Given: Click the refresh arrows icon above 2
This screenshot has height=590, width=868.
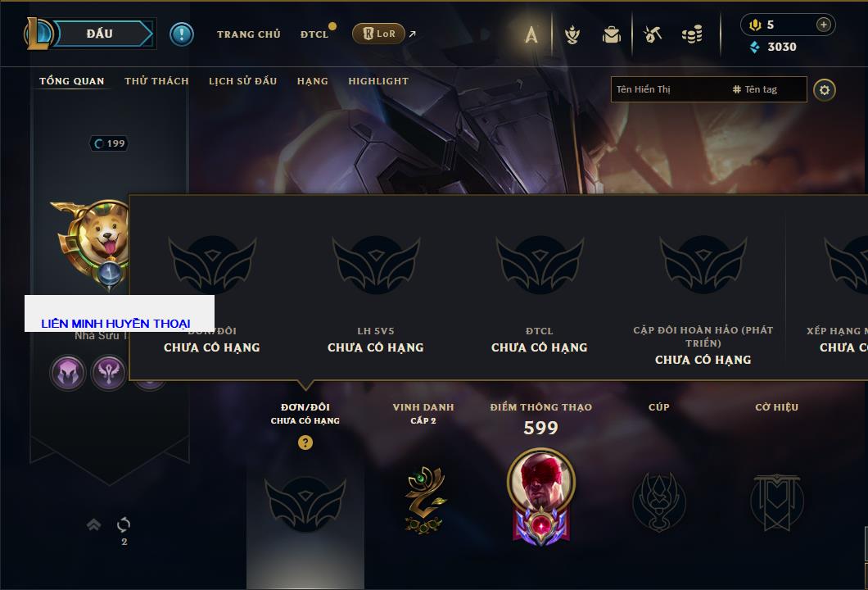Looking at the screenshot, I should [x=124, y=524].
